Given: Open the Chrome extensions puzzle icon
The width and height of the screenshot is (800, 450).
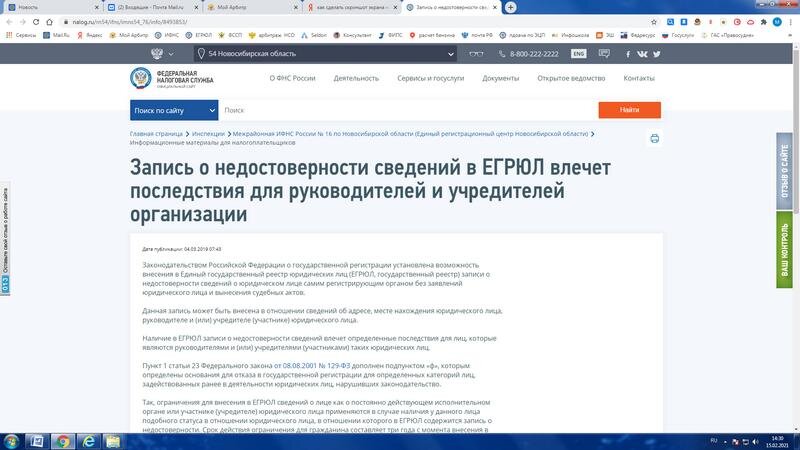Looking at the screenshot, I should coord(764,22).
